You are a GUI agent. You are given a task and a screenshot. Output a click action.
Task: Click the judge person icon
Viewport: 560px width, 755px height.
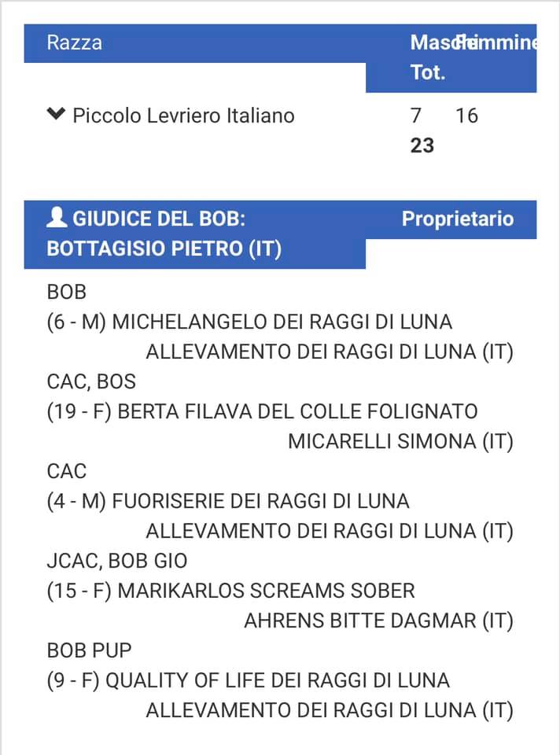57,217
